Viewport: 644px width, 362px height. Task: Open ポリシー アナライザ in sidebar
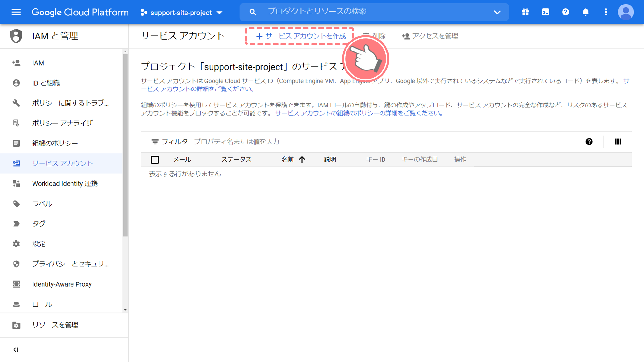(x=61, y=123)
